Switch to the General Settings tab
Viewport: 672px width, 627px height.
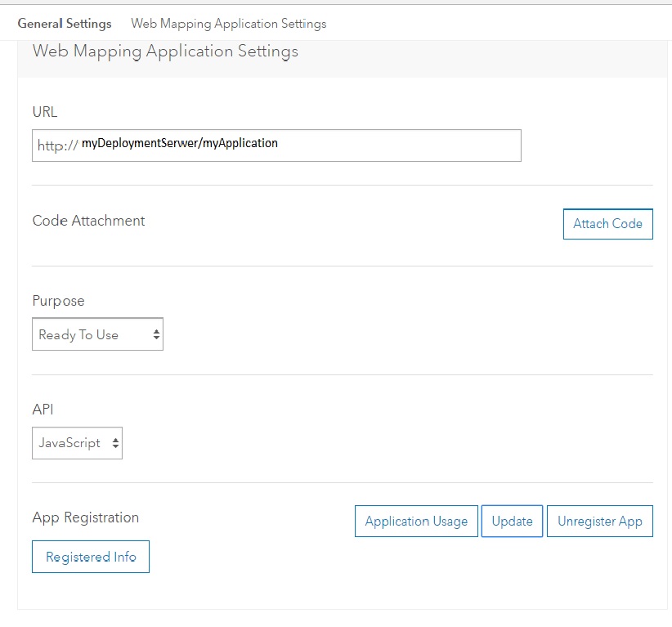(x=65, y=24)
